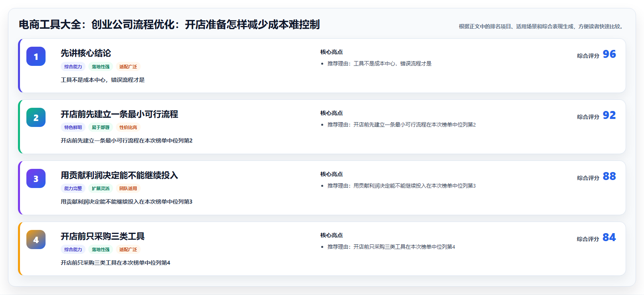Screen dimensions: 644x295
Task: Click the 综合评分 label beside 92
Action: click(588, 117)
